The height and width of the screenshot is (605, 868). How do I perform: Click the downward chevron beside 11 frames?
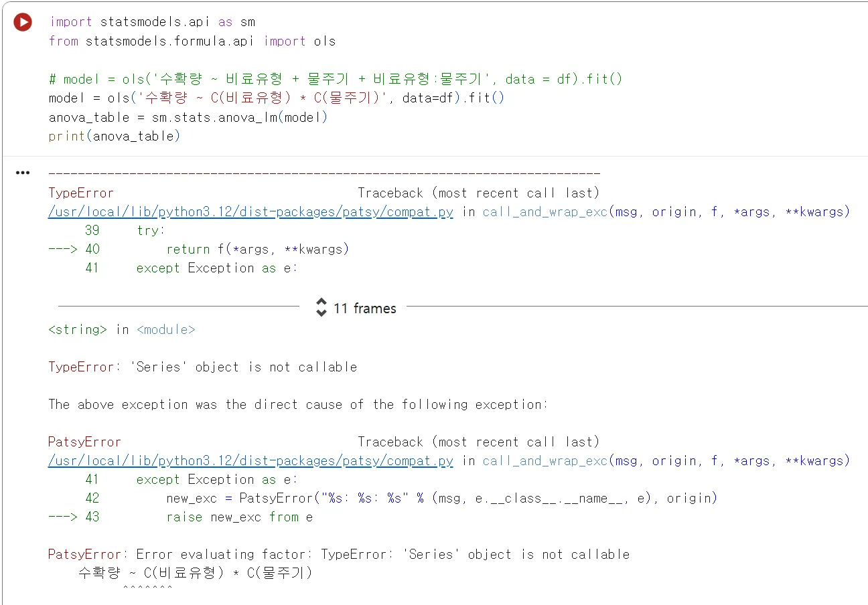pos(321,312)
